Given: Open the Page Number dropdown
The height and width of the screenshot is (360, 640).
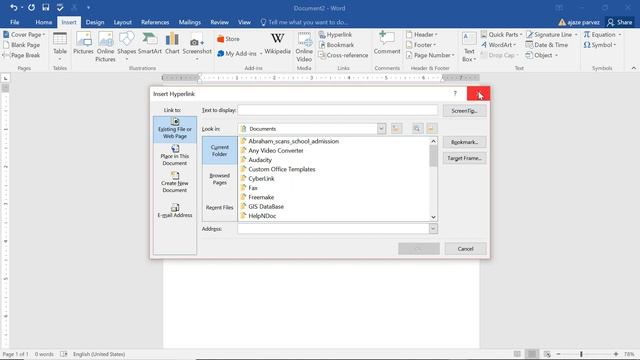Looking at the screenshot, I should [x=430, y=55].
